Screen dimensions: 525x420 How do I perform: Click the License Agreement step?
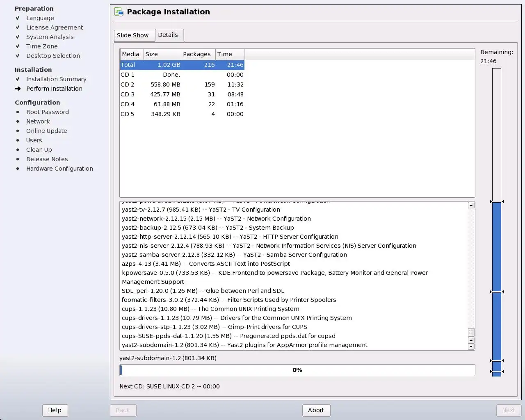coord(55,27)
